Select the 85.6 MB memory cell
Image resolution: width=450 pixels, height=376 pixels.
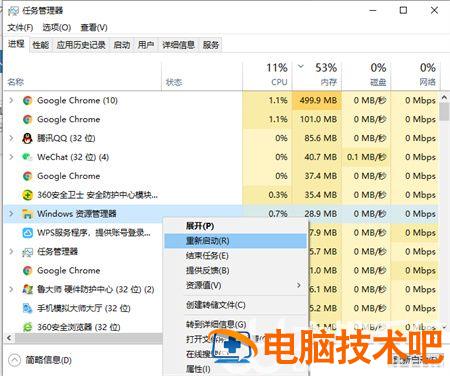pos(317,138)
